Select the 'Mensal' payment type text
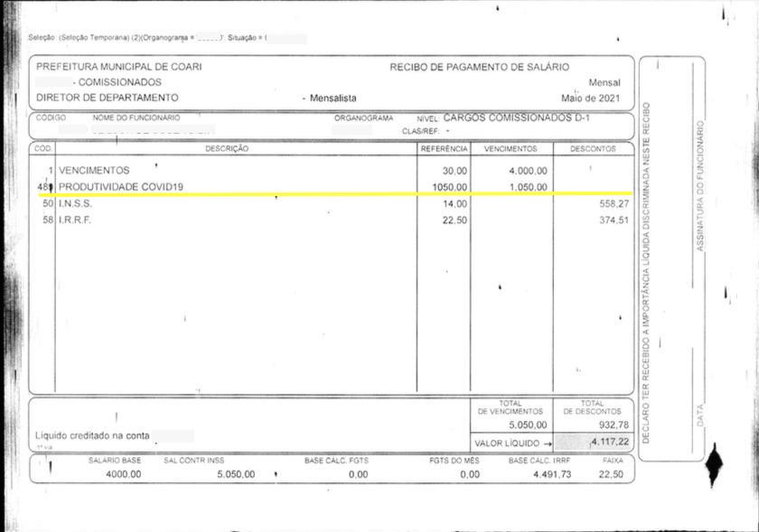 tap(604, 82)
